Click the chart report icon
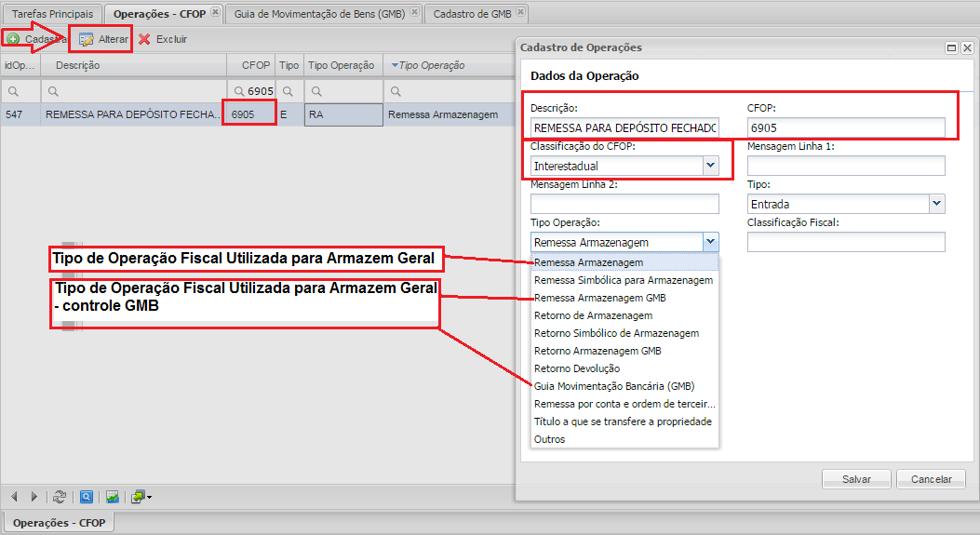The image size is (980, 535). [113, 497]
